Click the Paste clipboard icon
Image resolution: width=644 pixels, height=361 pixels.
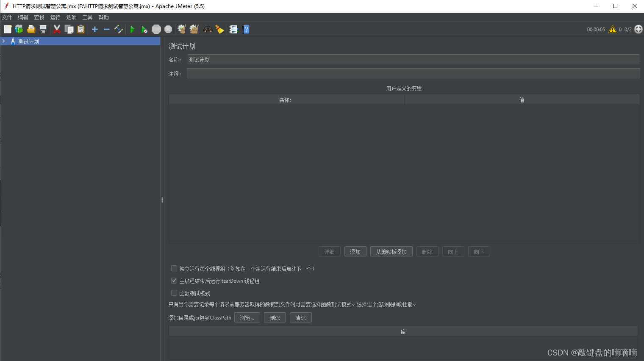(x=81, y=29)
